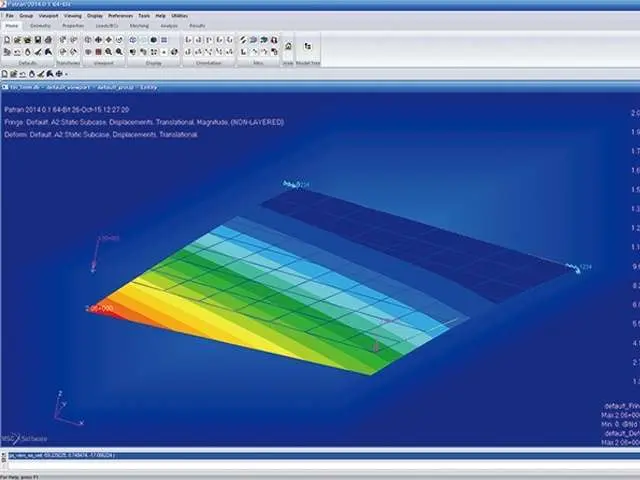Click the Home view icon in the ribbon

tap(288, 45)
